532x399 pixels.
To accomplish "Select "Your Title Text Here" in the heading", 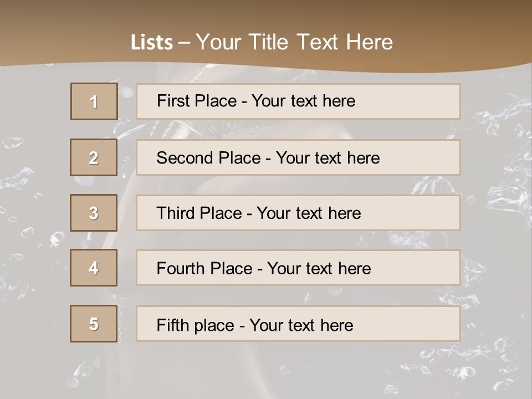I will [x=294, y=42].
